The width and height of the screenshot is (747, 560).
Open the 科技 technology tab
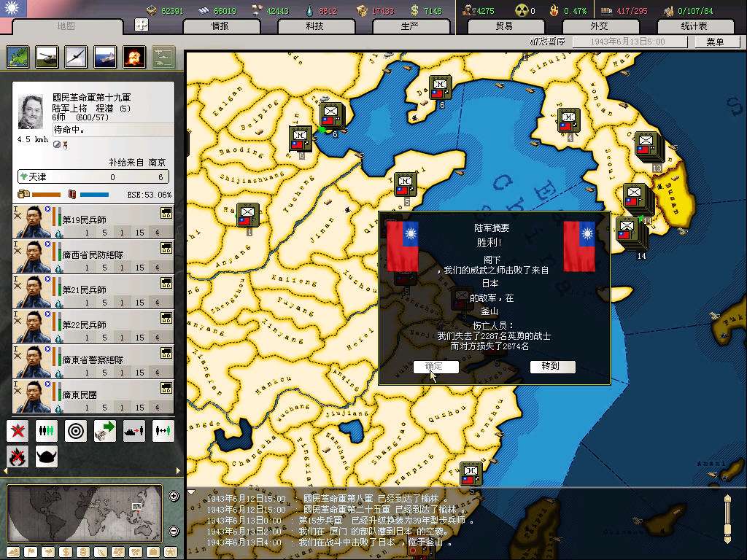click(314, 26)
